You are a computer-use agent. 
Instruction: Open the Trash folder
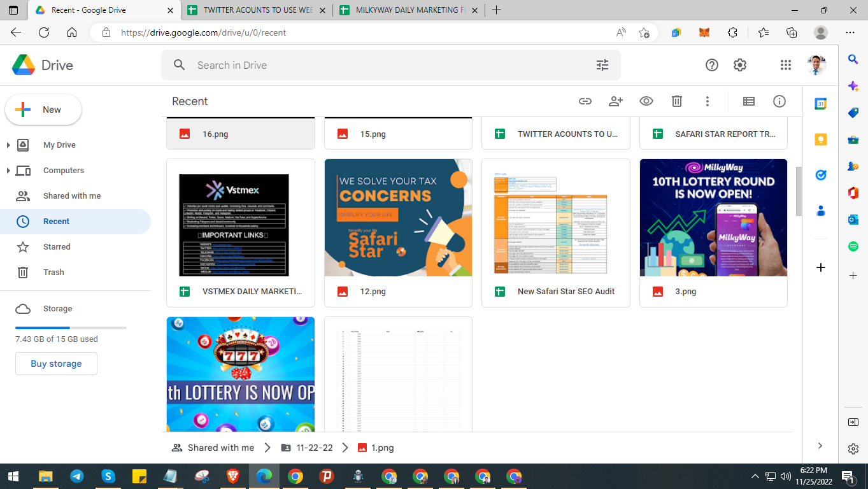(53, 273)
